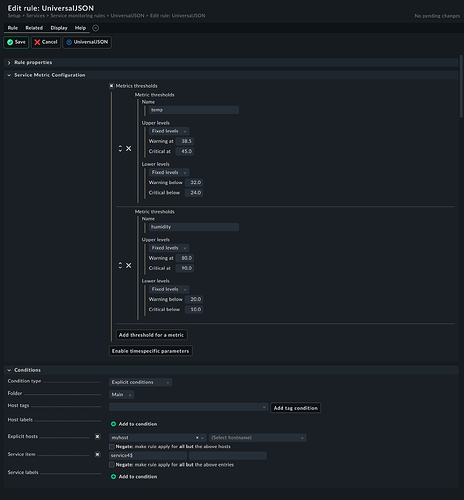Open the Host tags dropdown
Viewport: 464px width, 500px height.
188,407
